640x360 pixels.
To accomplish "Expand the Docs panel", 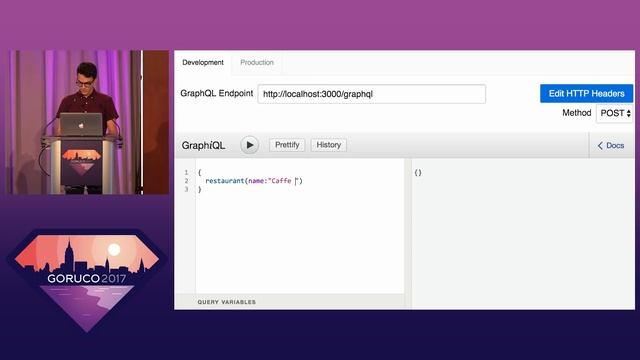I will 611,146.
